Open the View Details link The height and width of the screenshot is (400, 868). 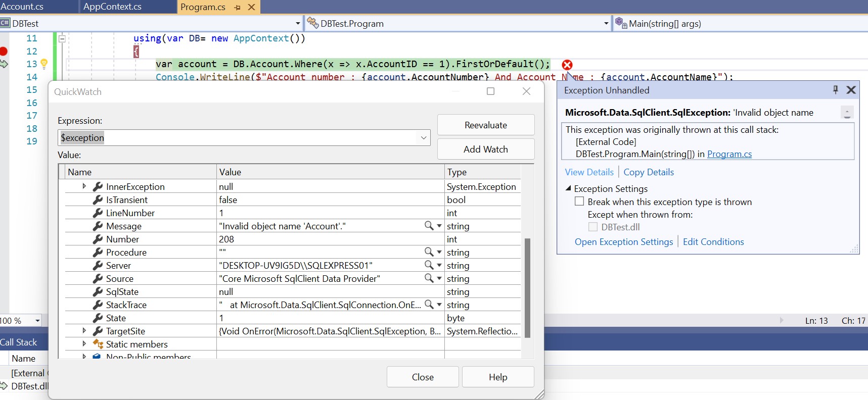point(589,172)
